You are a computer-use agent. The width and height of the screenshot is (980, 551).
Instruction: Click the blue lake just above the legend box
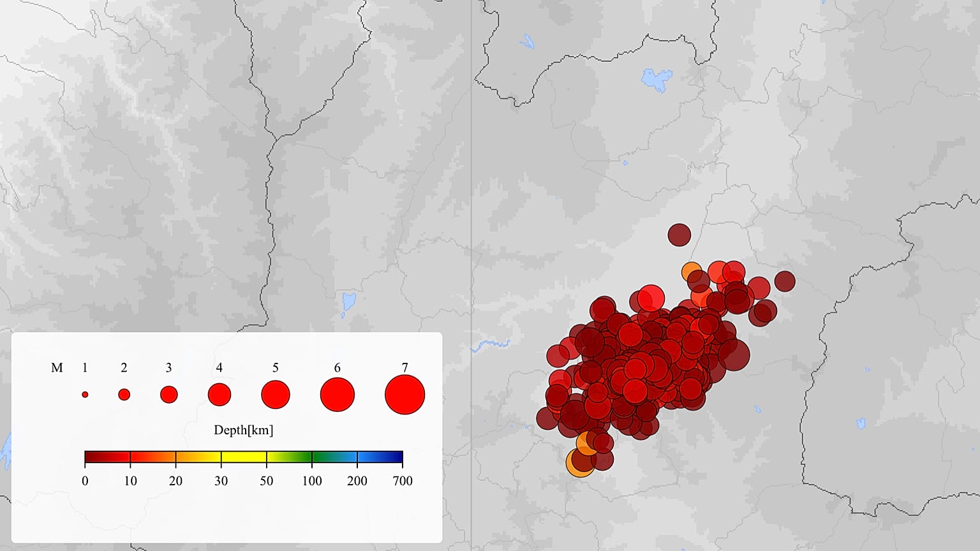348,302
